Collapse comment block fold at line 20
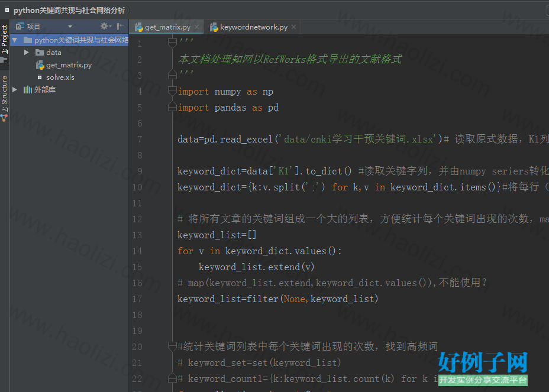The height and width of the screenshot is (392, 549). point(172,346)
